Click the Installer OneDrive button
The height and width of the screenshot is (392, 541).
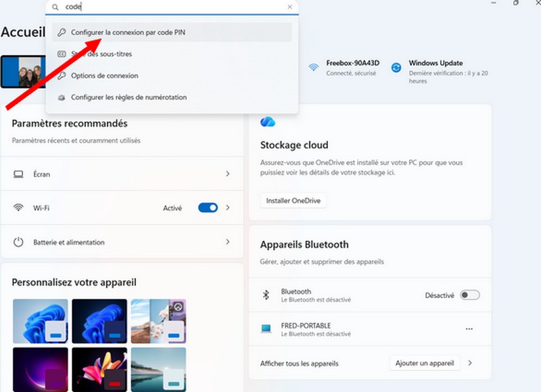coord(293,201)
